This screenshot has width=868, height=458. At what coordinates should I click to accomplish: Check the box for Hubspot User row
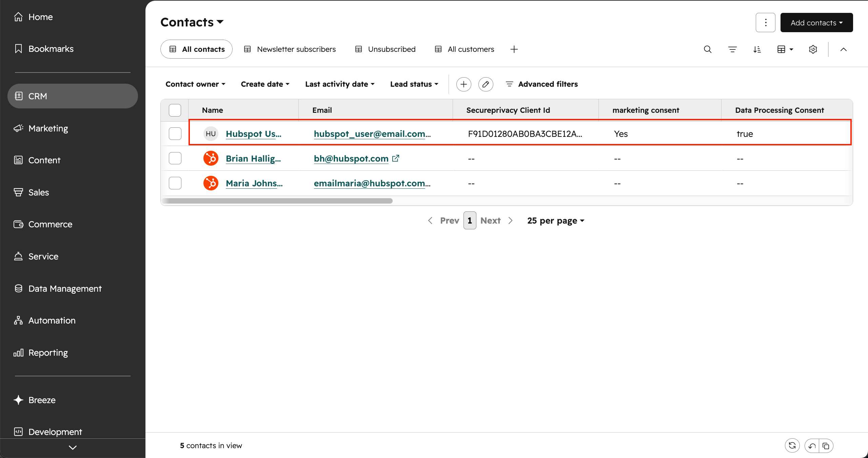[175, 134]
